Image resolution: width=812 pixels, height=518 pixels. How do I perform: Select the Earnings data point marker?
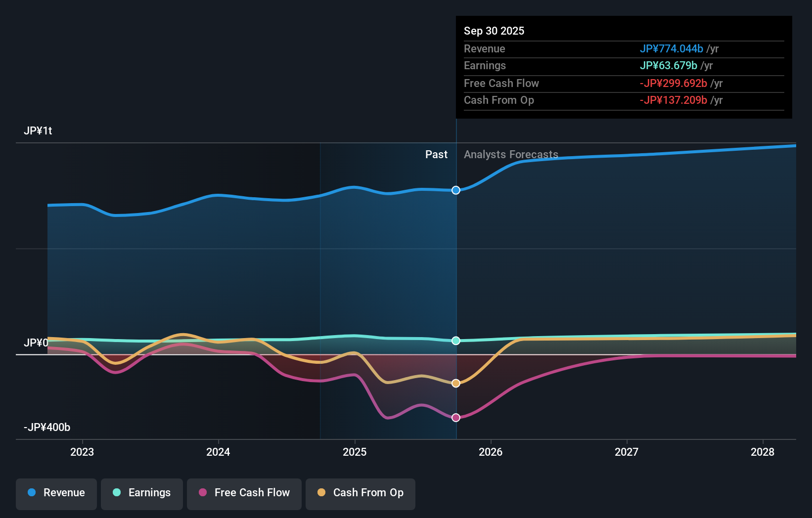455,340
